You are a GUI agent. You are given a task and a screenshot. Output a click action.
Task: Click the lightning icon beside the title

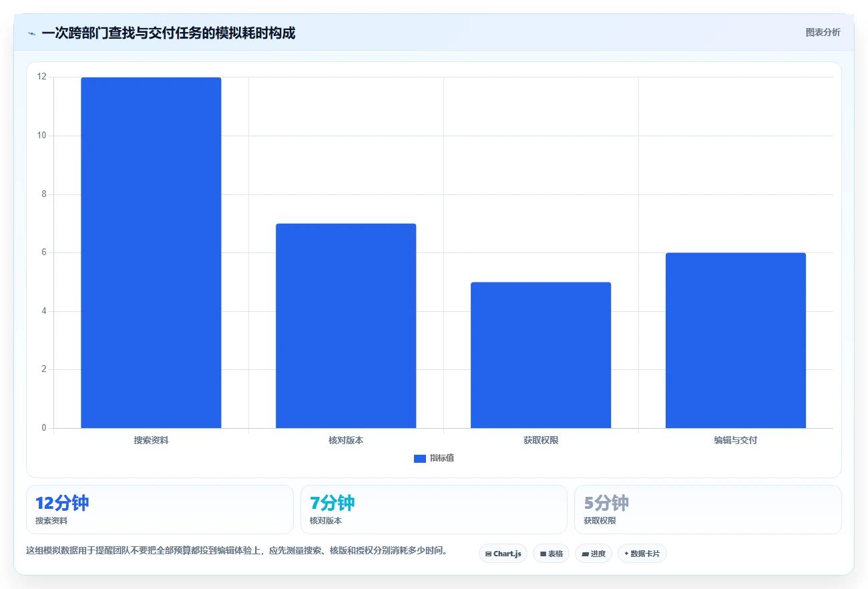pos(31,33)
